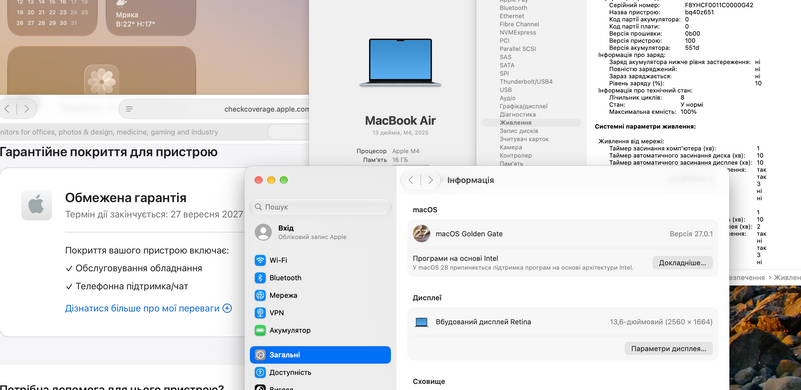The height and width of the screenshot is (390, 801).
Task: Click the macOS Golden Gate version icon
Action: (x=421, y=234)
